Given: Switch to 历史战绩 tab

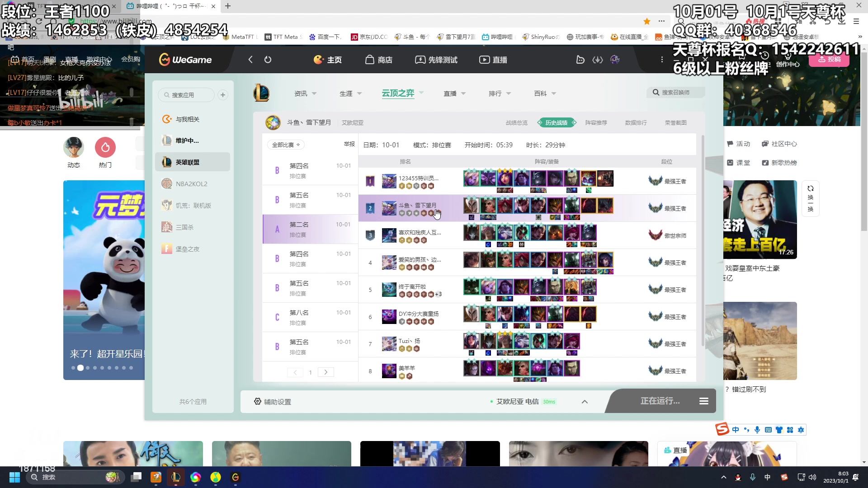Looking at the screenshot, I should (x=557, y=123).
